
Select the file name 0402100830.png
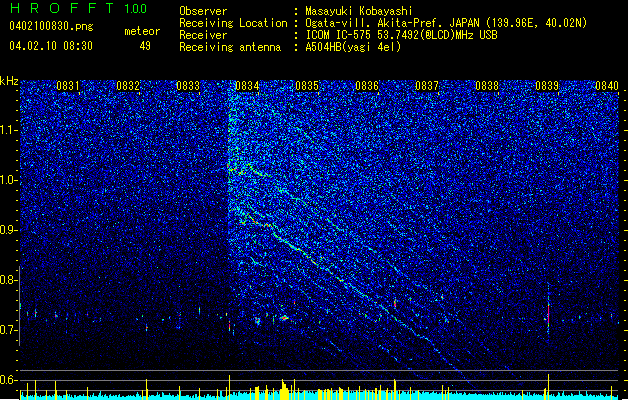(51, 26)
